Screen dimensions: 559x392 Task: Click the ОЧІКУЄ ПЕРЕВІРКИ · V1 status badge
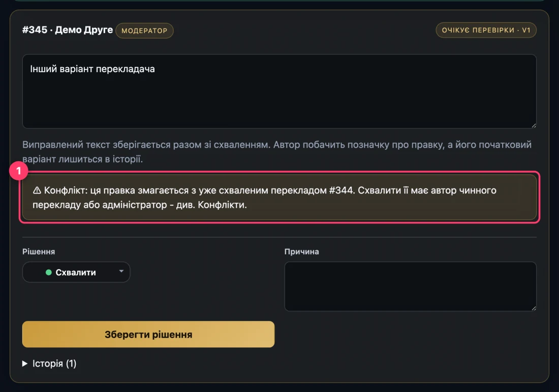tap(486, 30)
